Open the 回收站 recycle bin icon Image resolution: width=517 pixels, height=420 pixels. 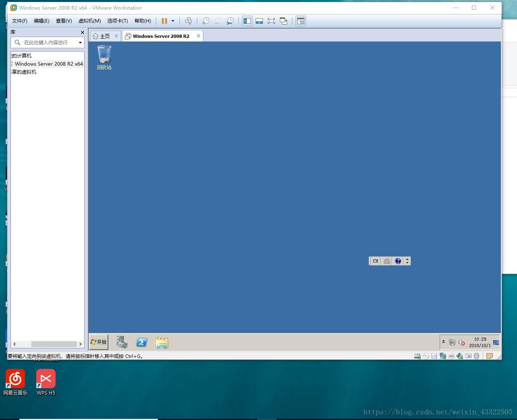coord(104,58)
